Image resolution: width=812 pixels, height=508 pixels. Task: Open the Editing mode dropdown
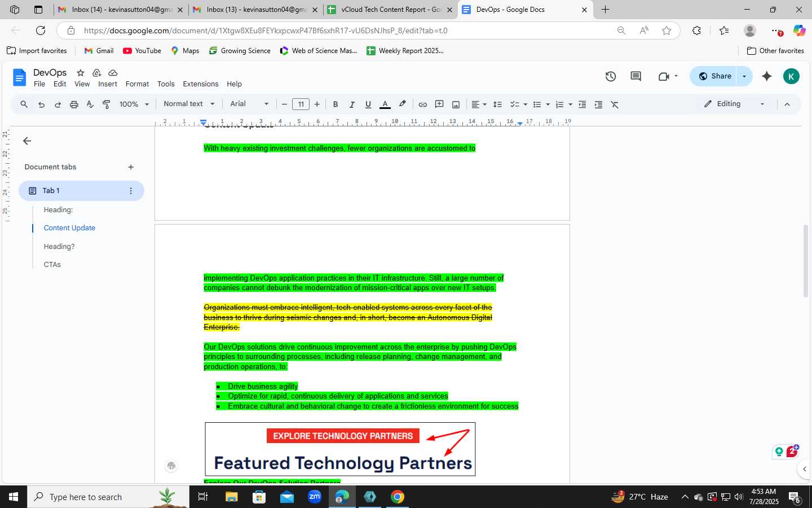(x=734, y=104)
